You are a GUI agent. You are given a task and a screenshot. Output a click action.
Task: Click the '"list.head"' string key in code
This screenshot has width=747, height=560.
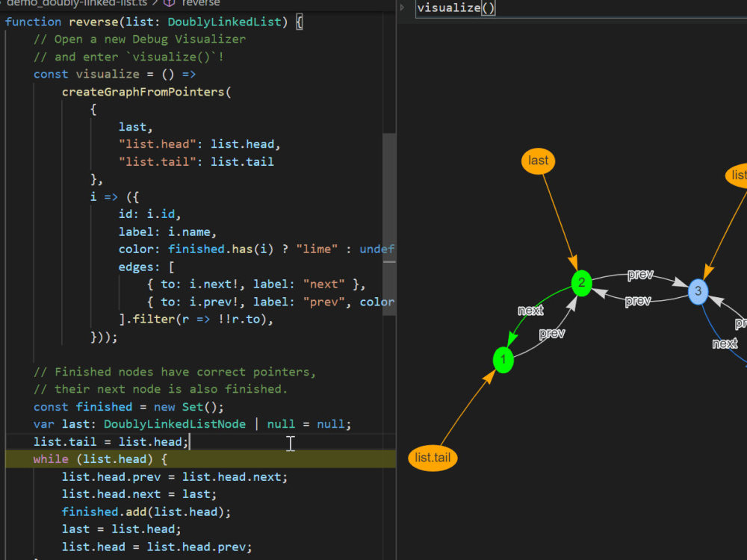pos(157,144)
